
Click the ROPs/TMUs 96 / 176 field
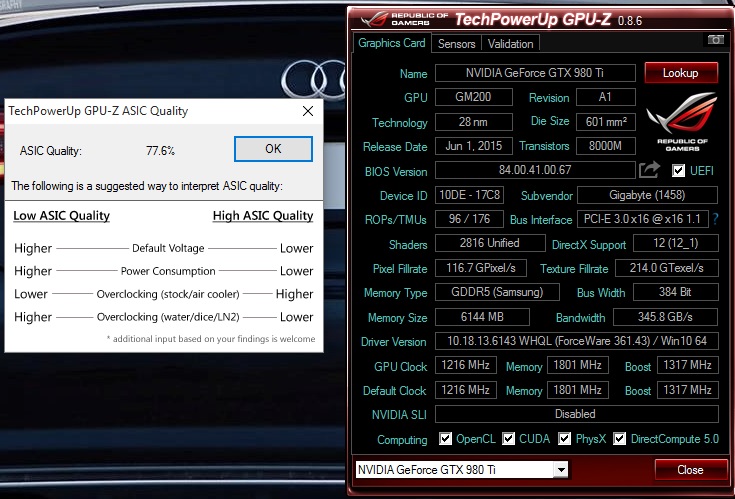[470, 219]
